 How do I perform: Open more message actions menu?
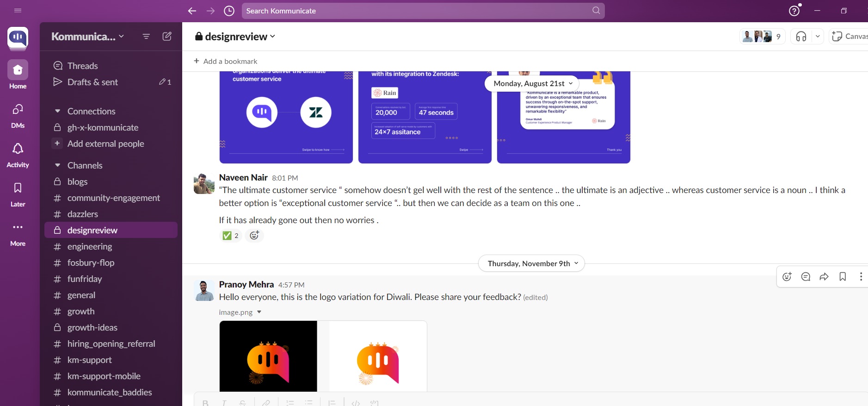[861, 276]
